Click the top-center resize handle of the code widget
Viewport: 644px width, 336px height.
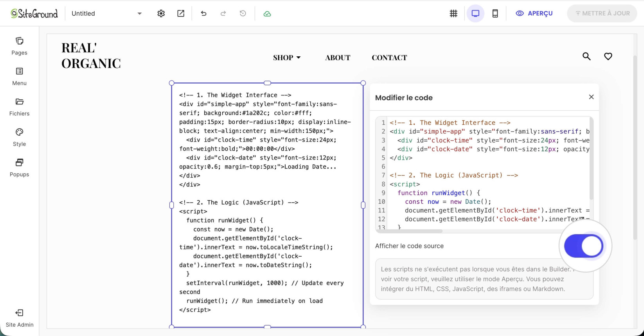click(x=267, y=83)
